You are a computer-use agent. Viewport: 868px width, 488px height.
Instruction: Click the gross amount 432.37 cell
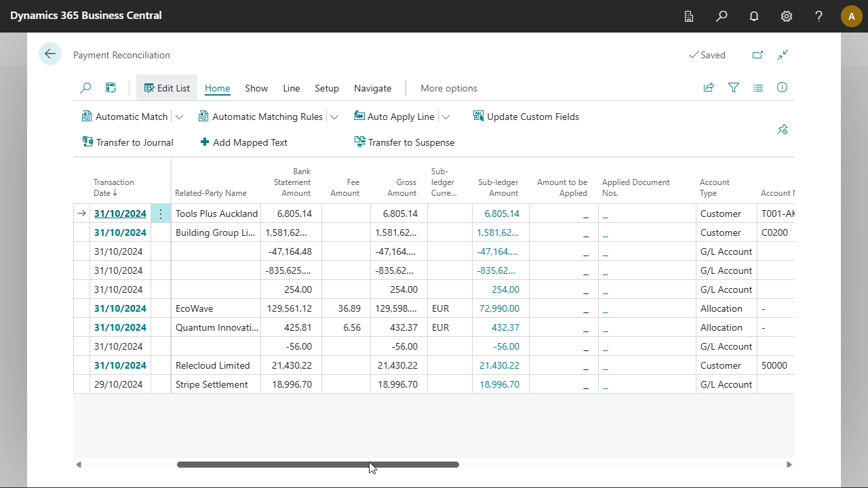point(399,327)
